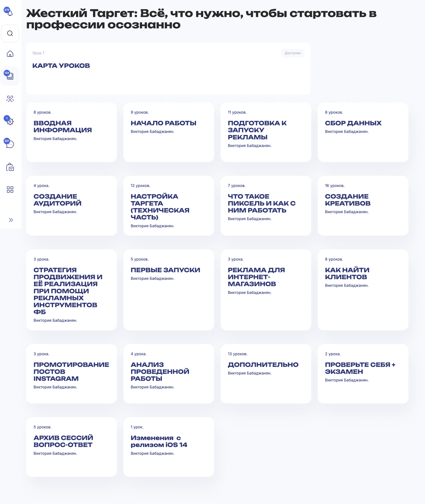Open module ЧТО ТАКОЕ ПИКСЕЛЬ

(266, 206)
